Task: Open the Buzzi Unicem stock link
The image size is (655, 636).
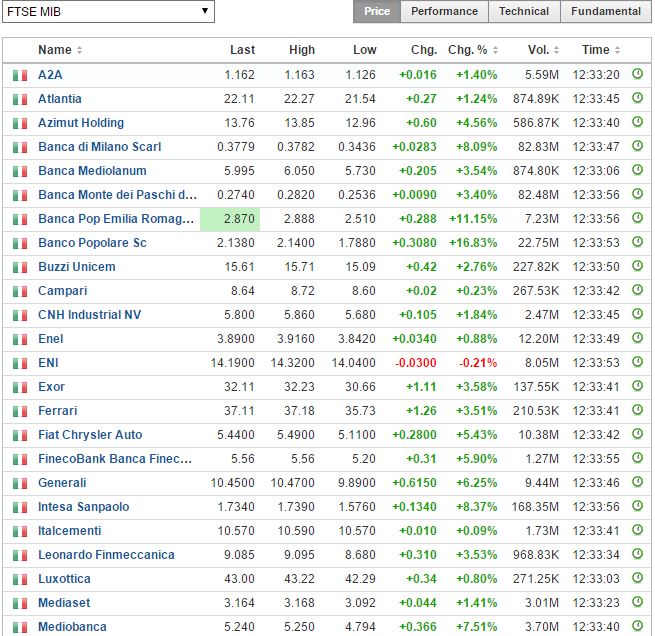Action: [x=77, y=267]
